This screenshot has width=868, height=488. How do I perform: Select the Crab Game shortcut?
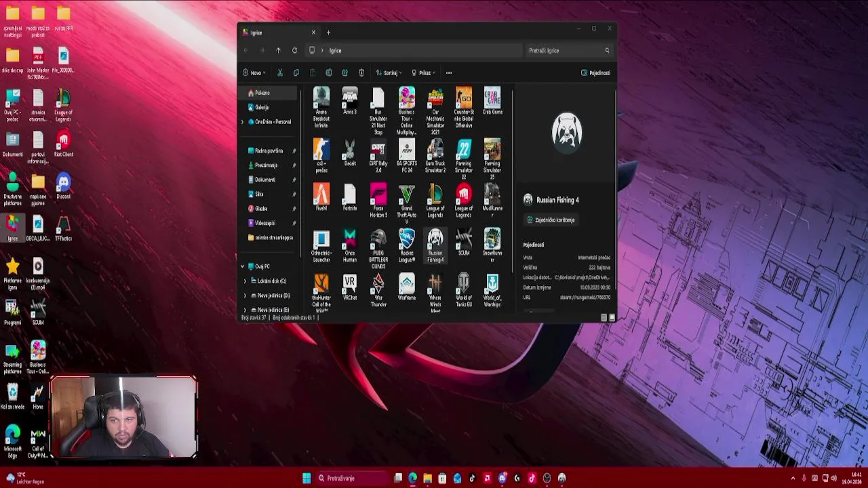point(492,102)
